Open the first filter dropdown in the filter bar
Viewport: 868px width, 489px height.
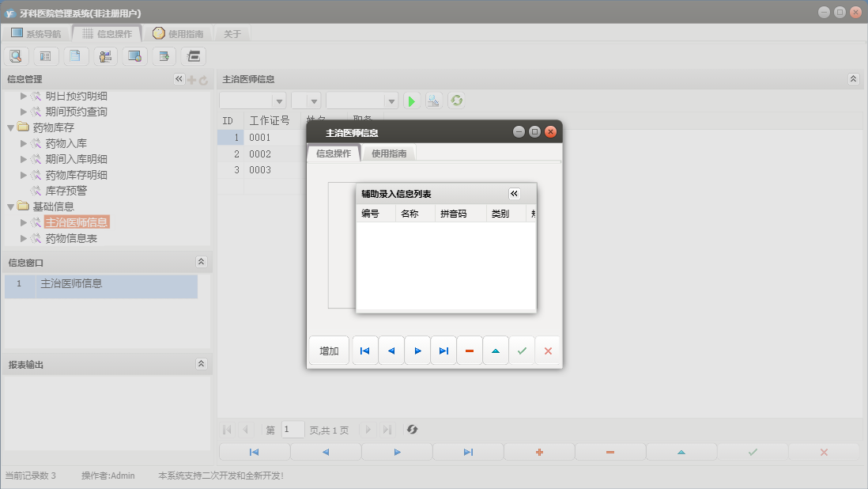pos(278,100)
